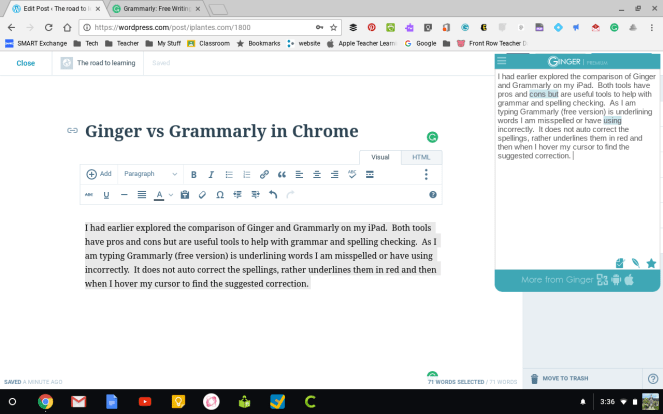
Task: Open The road to learning site link
Action: point(98,63)
